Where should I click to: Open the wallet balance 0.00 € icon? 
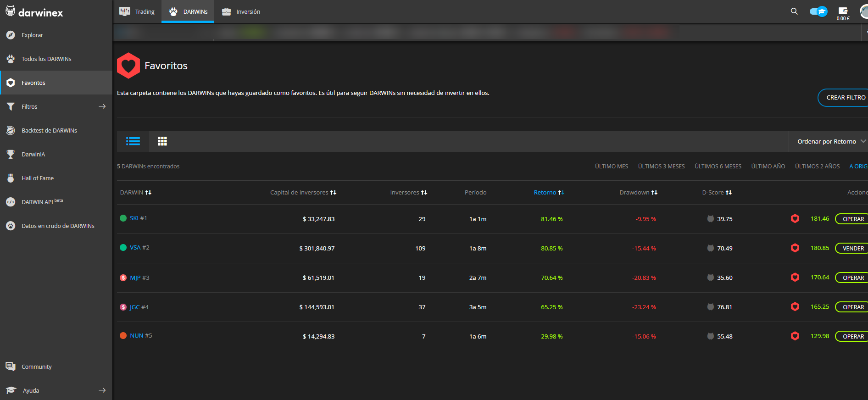[843, 13]
